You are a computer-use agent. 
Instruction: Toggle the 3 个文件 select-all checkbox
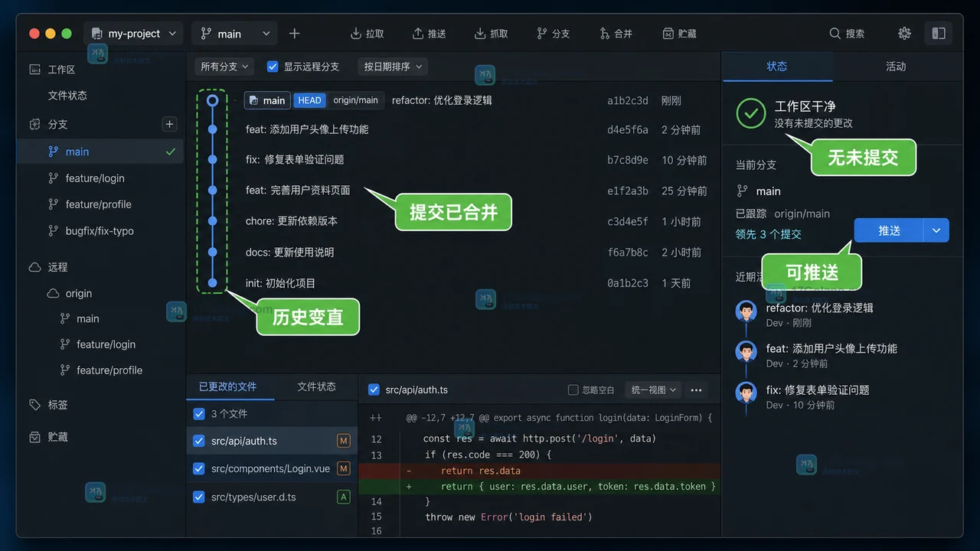pos(199,413)
